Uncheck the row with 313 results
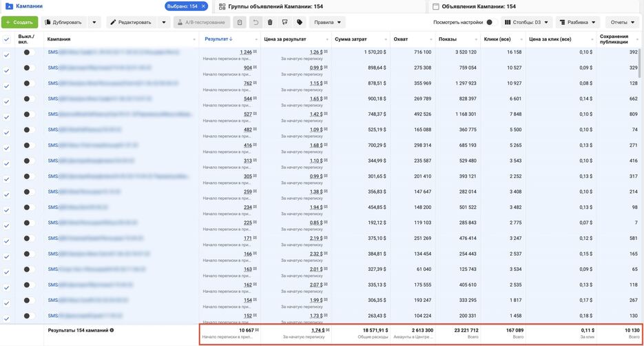Viewport: 644px width, 346px height. (x=7, y=163)
